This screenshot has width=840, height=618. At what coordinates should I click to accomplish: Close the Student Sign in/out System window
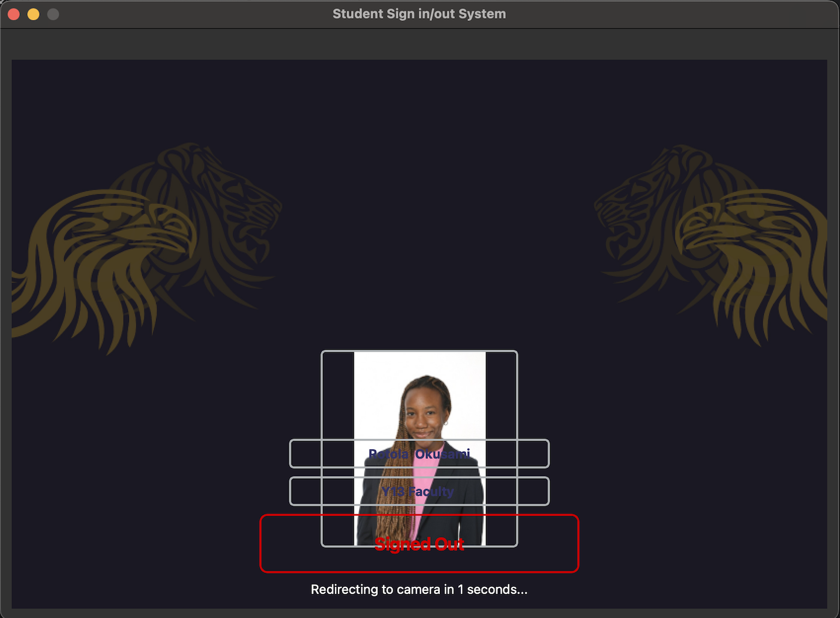point(14,14)
